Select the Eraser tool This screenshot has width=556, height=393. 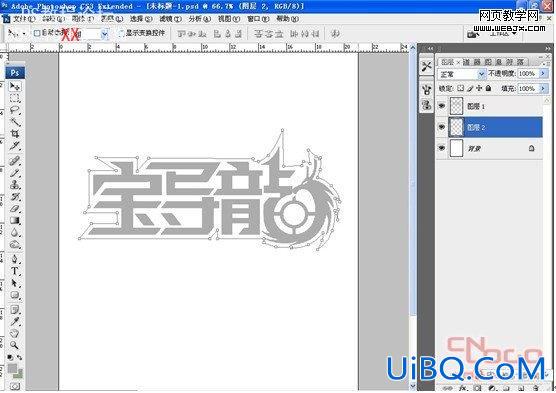click(x=15, y=209)
